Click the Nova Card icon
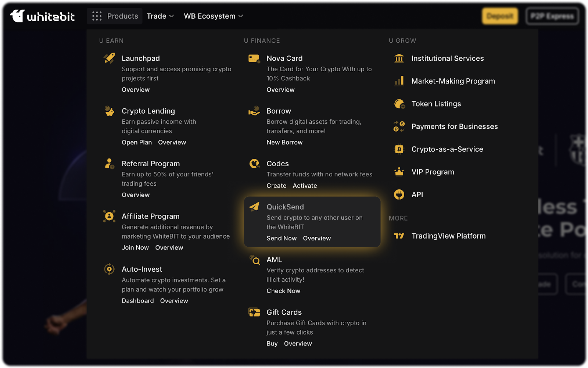The width and height of the screenshot is (588, 368). (254, 58)
